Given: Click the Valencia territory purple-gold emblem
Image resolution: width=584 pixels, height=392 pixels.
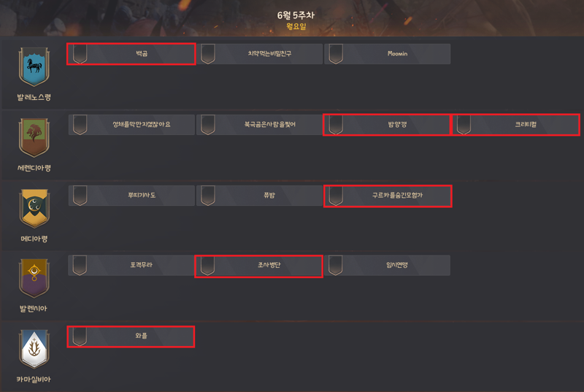Looking at the screenshot, I should tap(34, 278).
